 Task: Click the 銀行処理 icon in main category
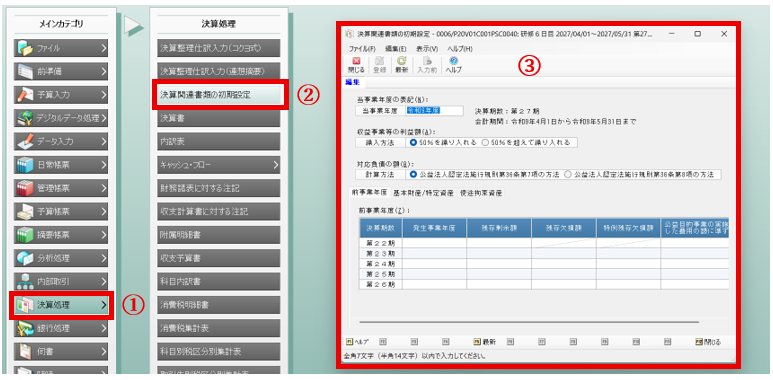tap(25, 328)
